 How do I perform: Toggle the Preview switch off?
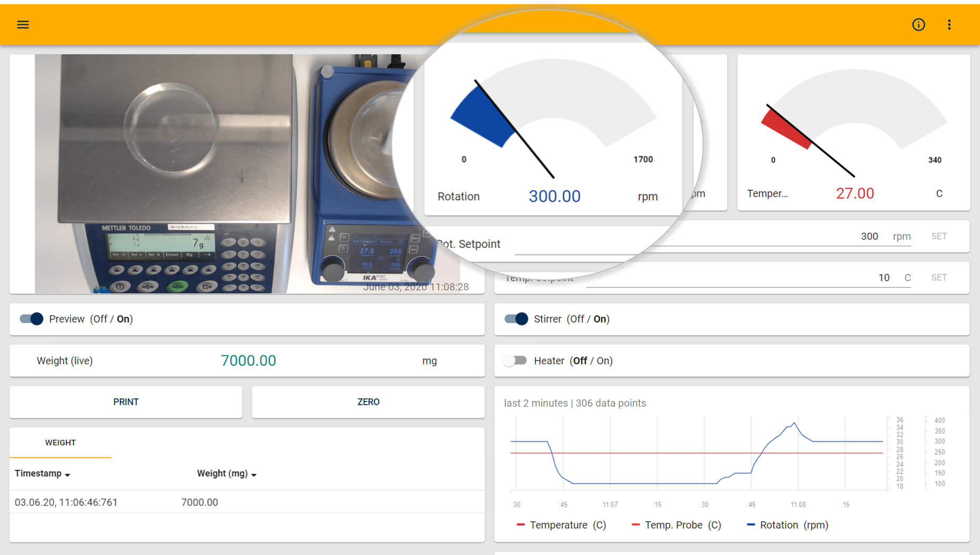coord(31,319)
